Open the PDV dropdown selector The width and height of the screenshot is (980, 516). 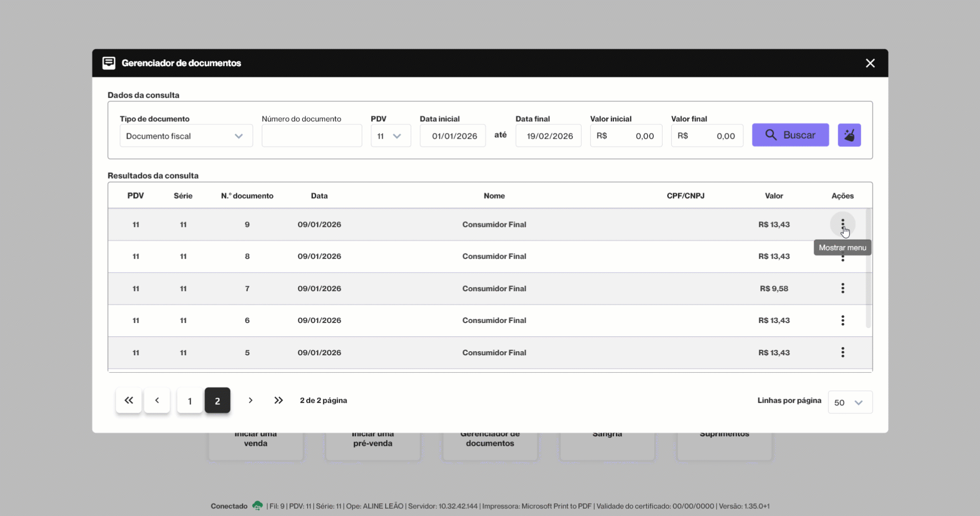tap(390, 136)
